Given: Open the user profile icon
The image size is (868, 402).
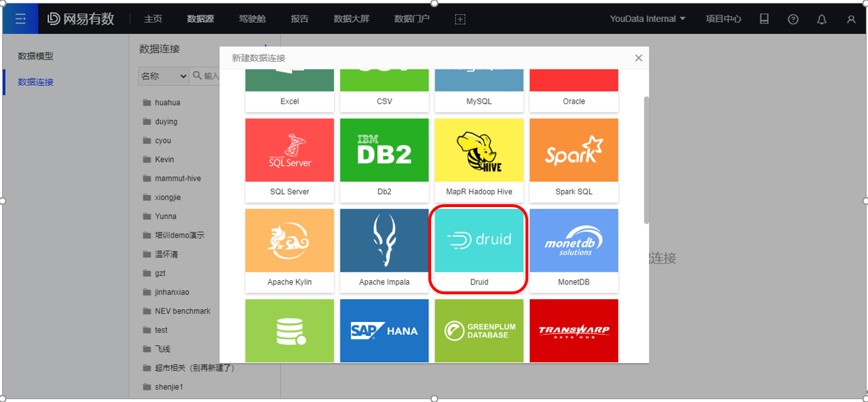Looking at the screenshot, I should pyautogui.click(x=852, y=19).
